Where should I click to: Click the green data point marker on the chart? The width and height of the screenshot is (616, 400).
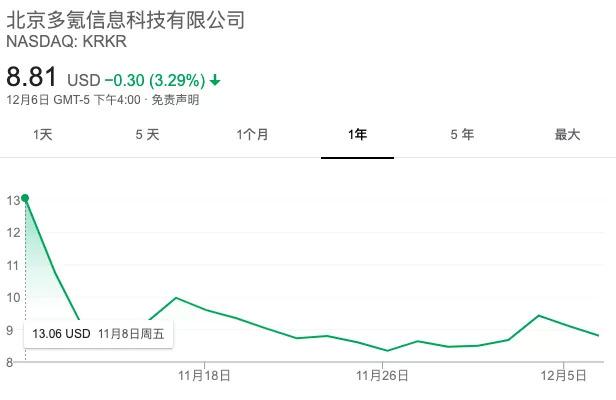pyautogui.click(x=25, y=198)
